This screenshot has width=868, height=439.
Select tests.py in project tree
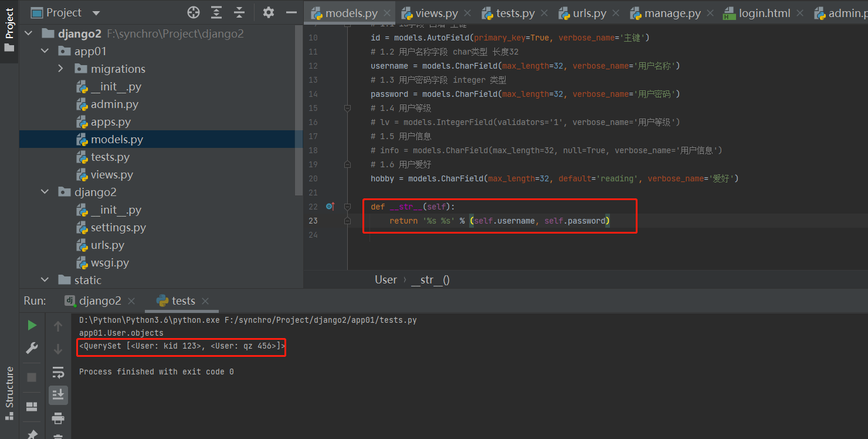pos(110,157)
